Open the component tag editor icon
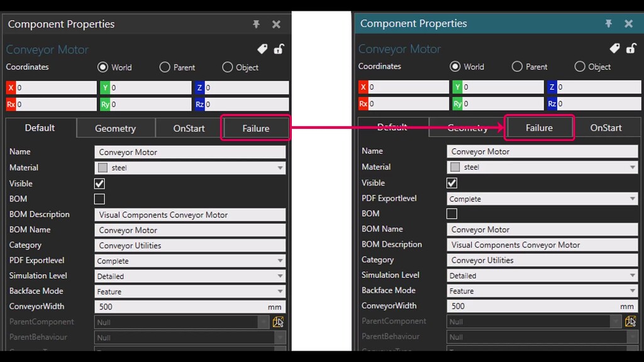This screenshot has height=362, width=644. pos(262,48)
